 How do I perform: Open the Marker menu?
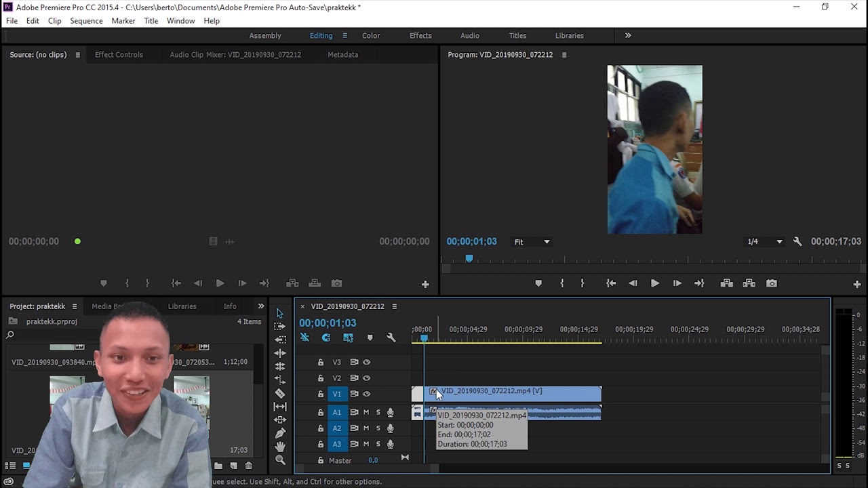tap(123, 21)
